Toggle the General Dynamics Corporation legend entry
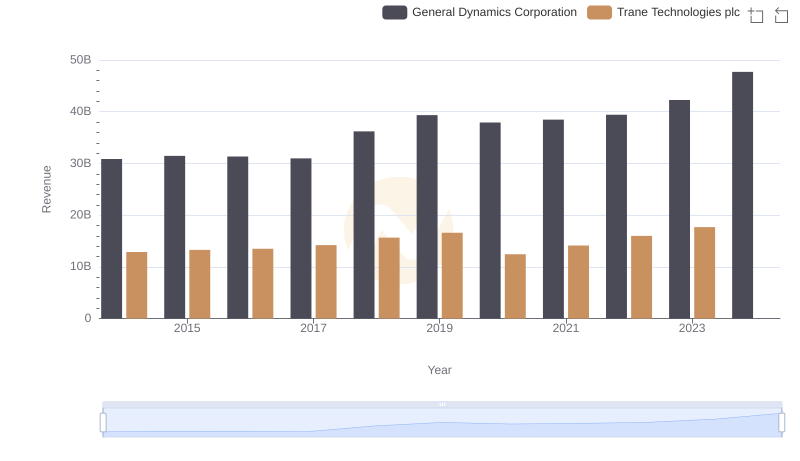 [480, 12]
